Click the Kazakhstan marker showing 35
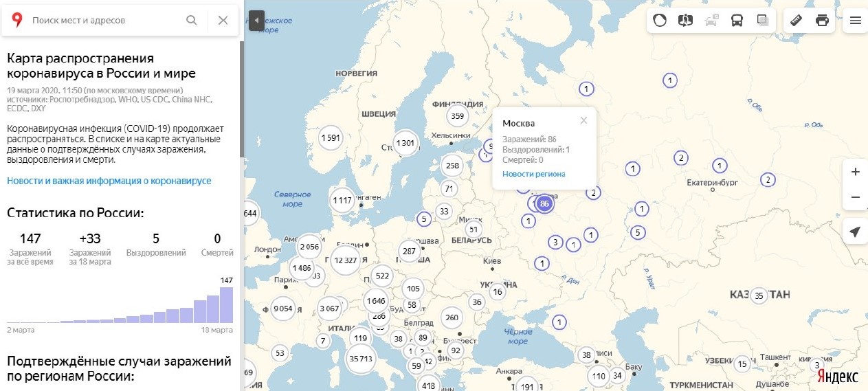This screenshot has width=868, height=391. click(759, 296)
